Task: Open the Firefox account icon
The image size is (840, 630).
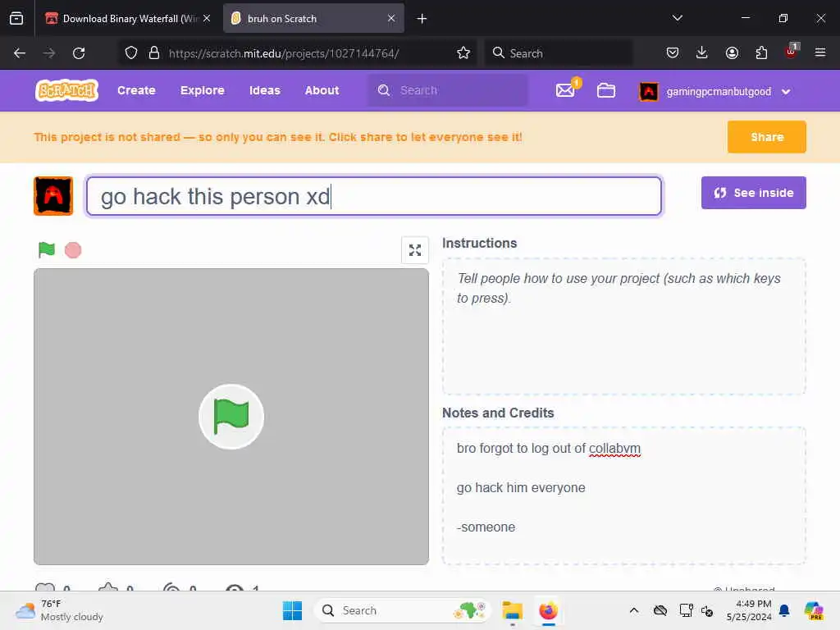Action: pyautogui.click(x=732, y=52)
